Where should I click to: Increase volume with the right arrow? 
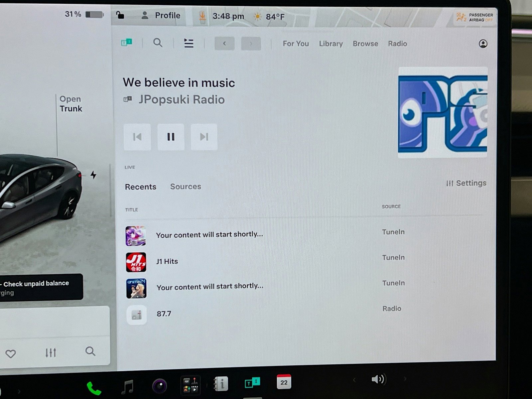[405, 379]
